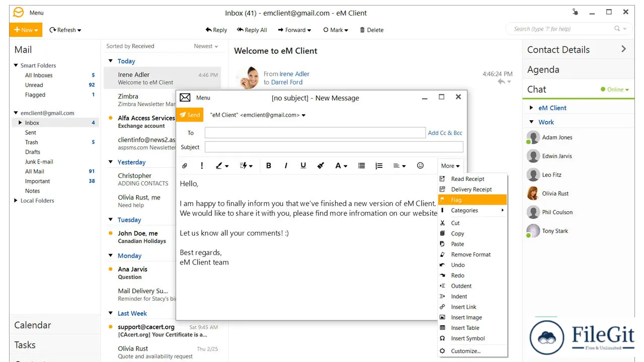The width and height of the screenshot is (644, 362).
Task: Insert a numbered list
Action: point(379,165)
